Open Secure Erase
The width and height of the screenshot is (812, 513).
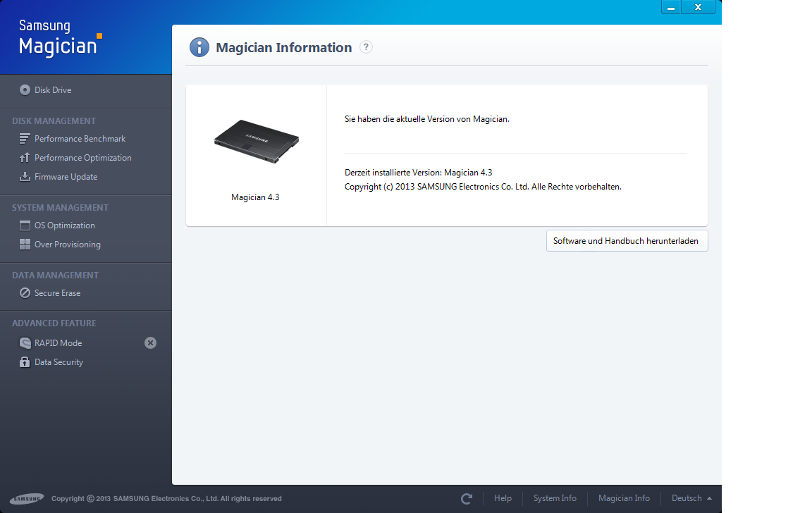tap(58, 293)
